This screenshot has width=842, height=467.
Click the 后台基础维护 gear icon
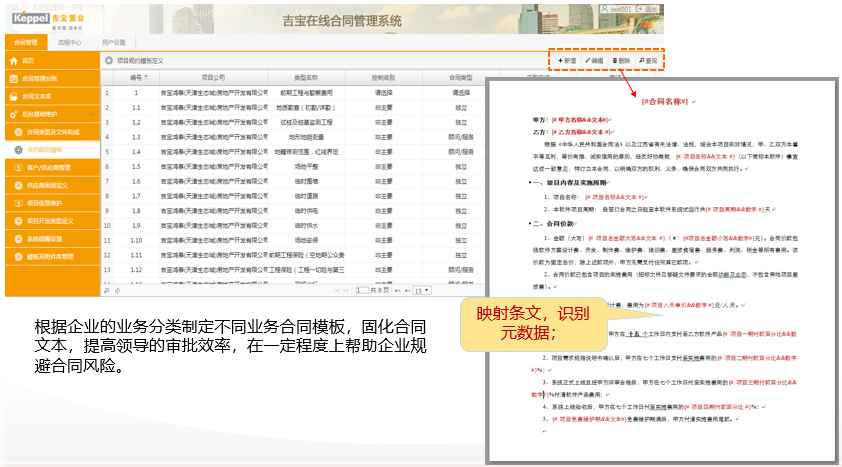tap(14, 114)
